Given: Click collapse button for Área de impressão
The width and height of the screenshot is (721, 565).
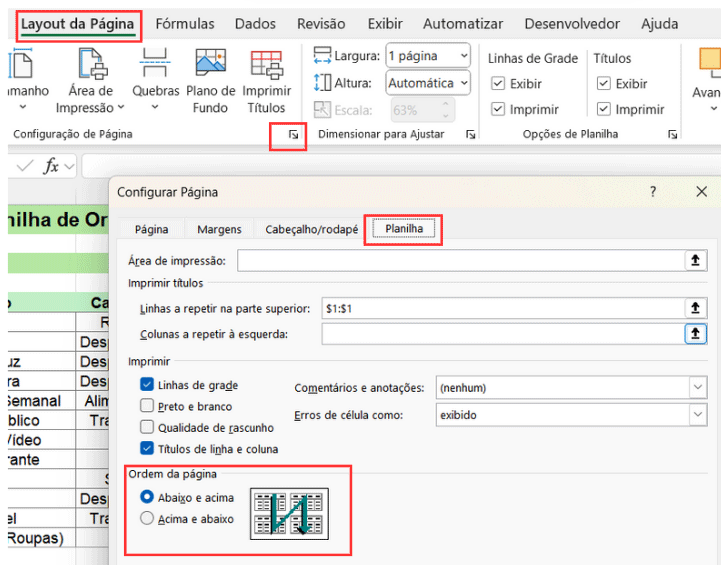Looking at the screenshot, I should [695, 261].
